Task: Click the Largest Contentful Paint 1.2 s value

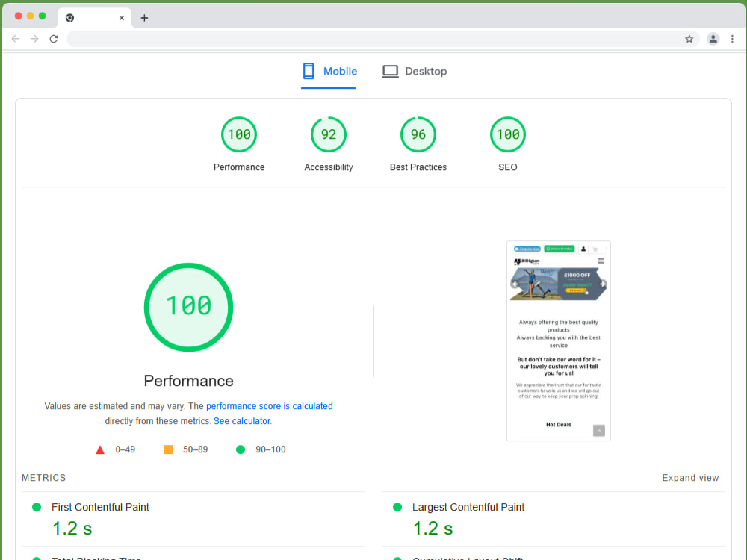Action: [433, 529]
